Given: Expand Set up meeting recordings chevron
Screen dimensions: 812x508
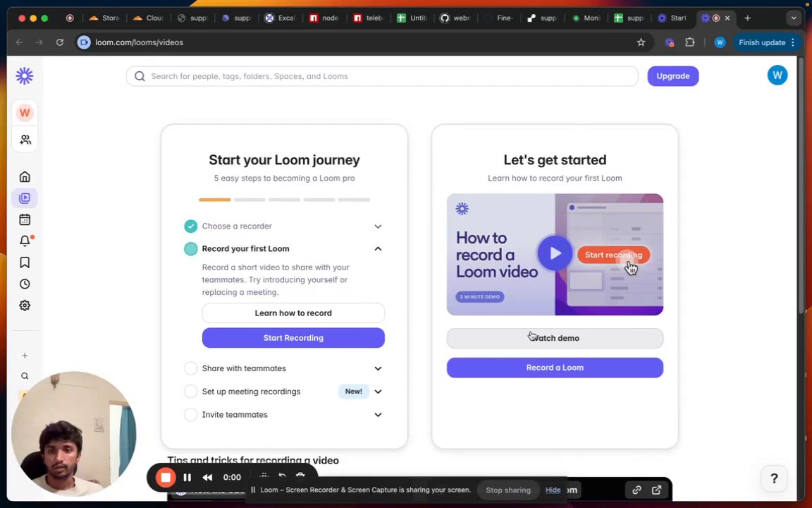Looking at the screenshot, I should 378,392.
